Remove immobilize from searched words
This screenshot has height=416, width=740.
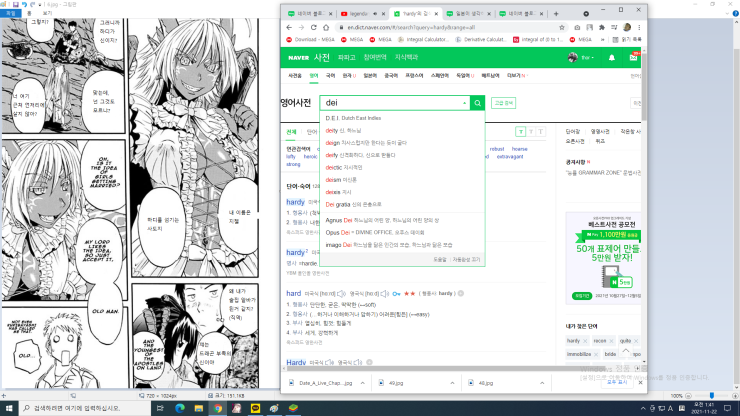pyautogui.click(x=596, y=354)
